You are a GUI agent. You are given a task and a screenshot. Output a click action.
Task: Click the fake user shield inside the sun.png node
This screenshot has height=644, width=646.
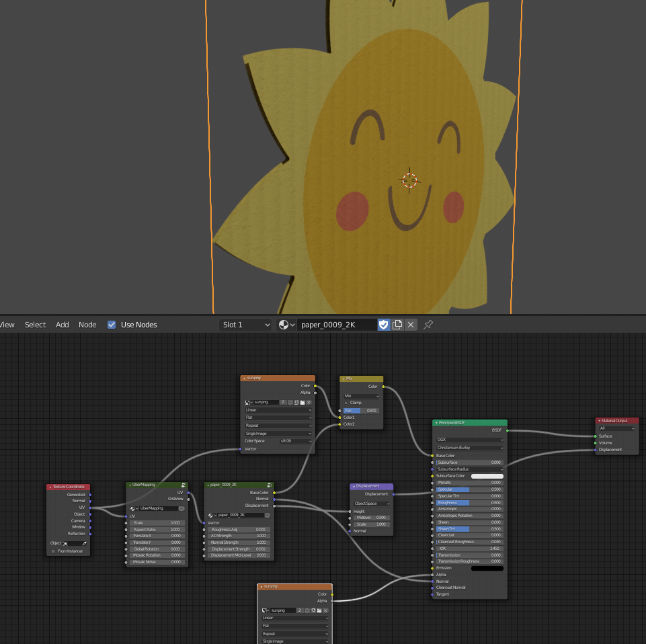290,402
